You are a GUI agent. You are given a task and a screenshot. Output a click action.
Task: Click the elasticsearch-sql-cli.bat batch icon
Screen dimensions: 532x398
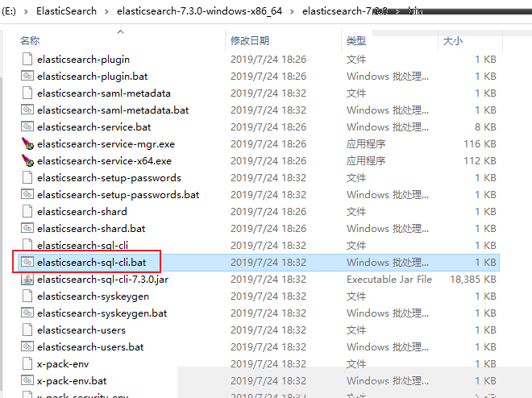(x=27, y=262)
